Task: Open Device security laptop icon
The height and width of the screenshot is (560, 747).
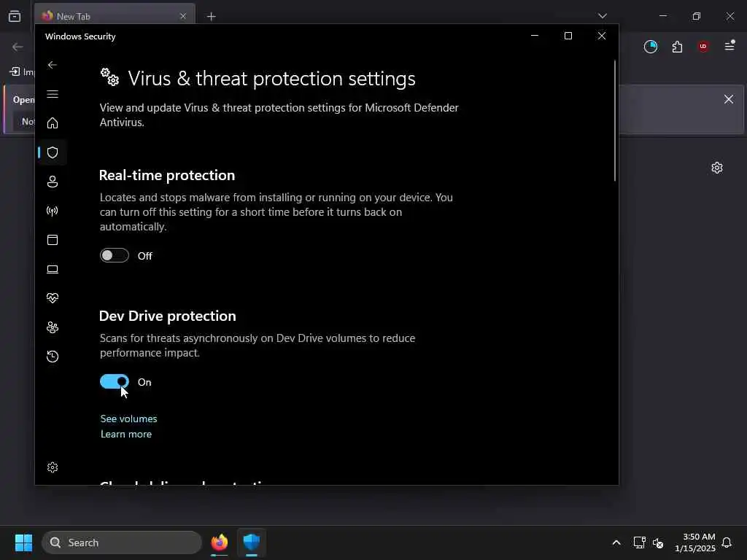Action: click(53, 270)
